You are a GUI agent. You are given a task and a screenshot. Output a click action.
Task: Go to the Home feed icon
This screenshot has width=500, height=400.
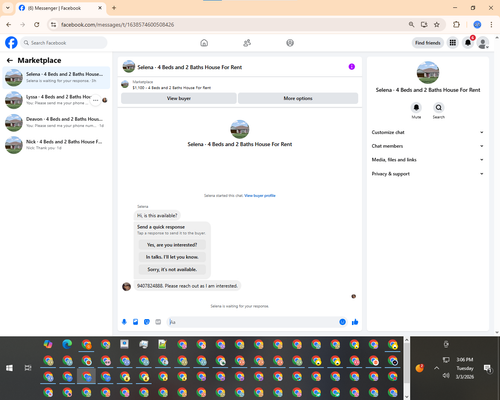tap(204, 43)
